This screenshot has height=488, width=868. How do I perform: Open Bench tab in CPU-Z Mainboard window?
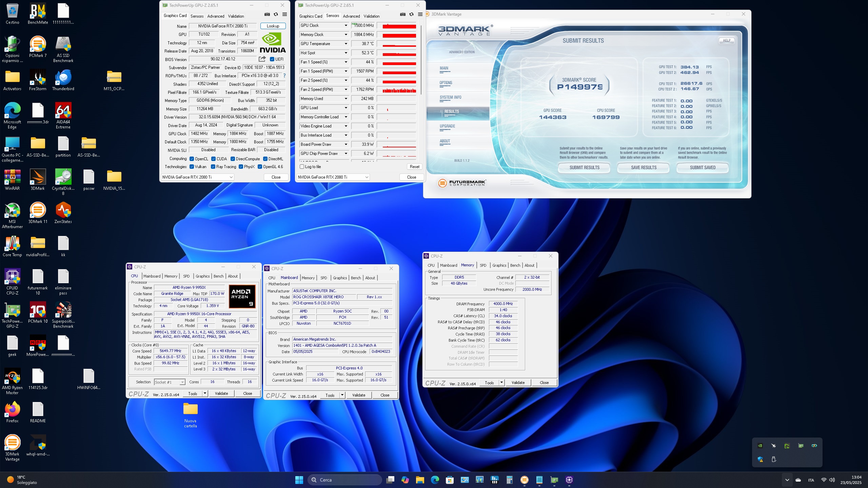coord(356,278)
